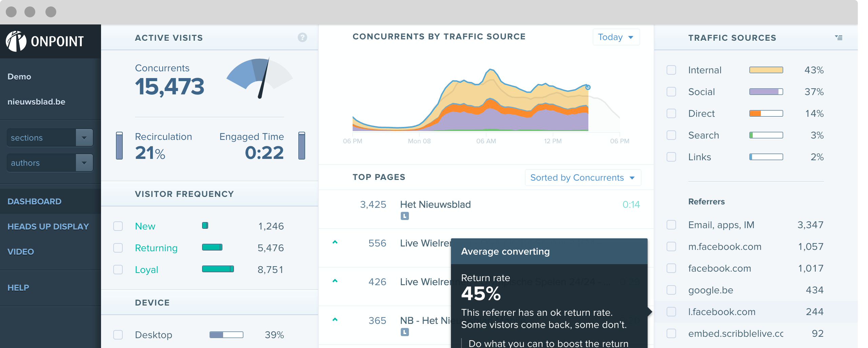
Task: Open the Video menu item
Action: (x=21, y=252)
